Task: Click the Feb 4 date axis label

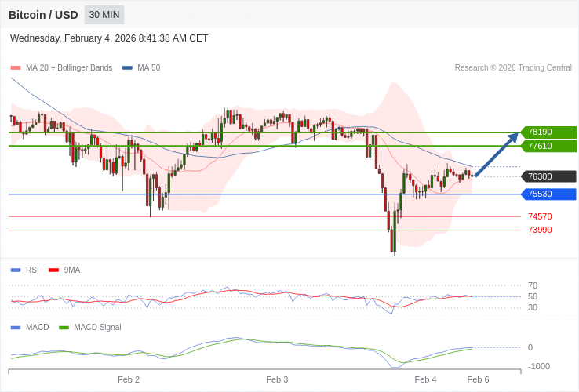Action: click(x=425, y=379)
